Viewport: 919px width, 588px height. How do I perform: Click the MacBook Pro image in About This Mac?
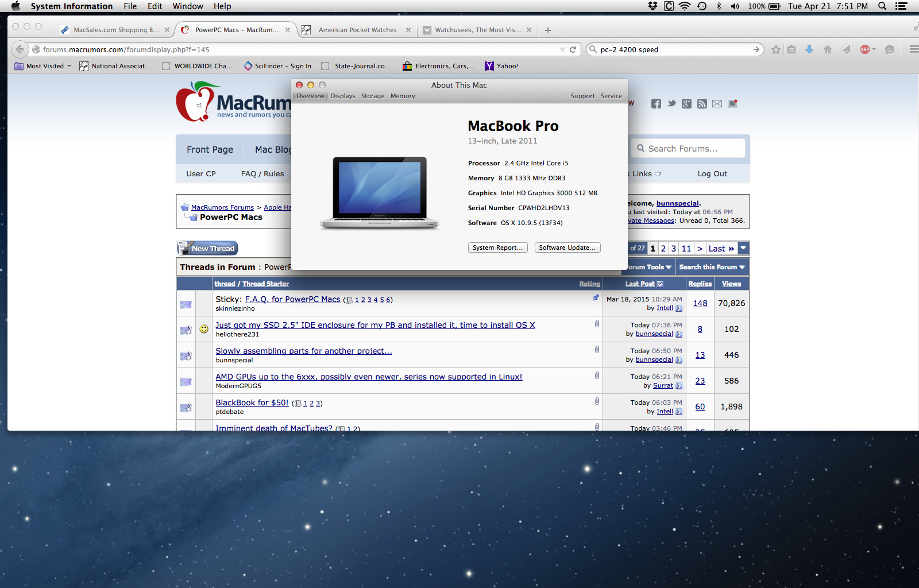click(380, 192)
